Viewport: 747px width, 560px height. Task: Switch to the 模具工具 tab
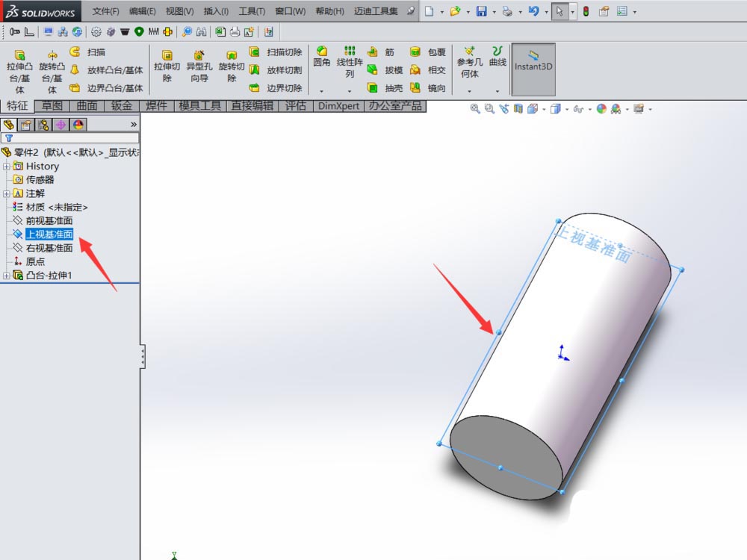pos(200,106)
